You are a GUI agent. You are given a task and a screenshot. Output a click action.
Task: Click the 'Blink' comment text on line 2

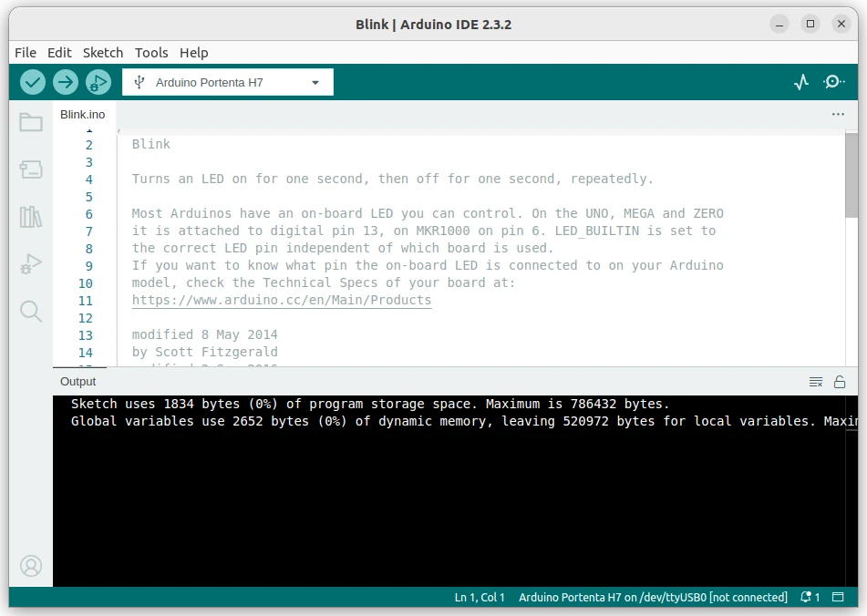151,144
